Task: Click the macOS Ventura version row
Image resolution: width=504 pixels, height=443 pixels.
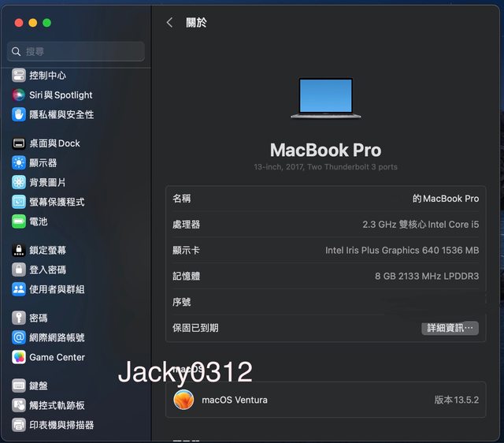Action: pyautogui.click(x=326, y=400)
